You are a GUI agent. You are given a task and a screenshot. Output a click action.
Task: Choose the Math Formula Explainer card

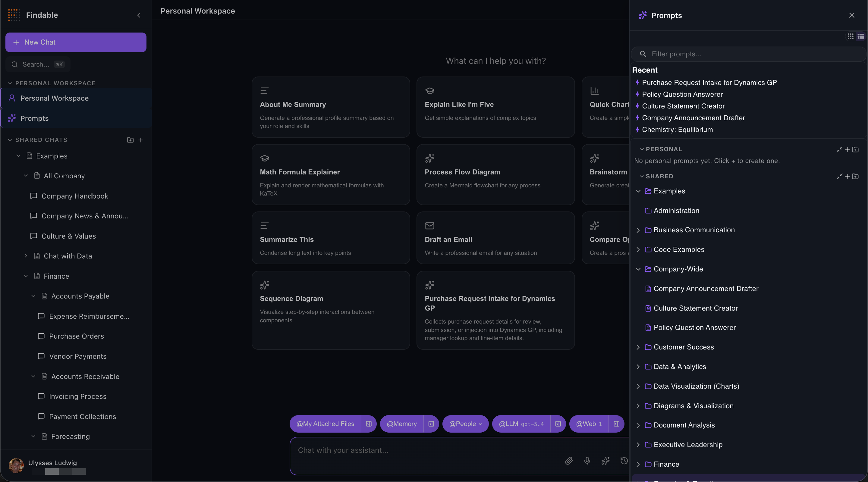(x=331, y=174)
